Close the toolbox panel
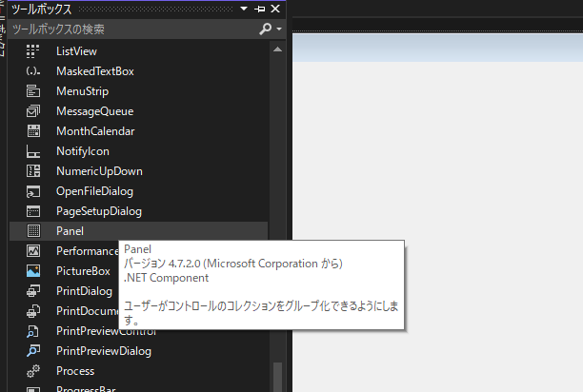The width and height of the screenshot is (583, 392). 275,9
